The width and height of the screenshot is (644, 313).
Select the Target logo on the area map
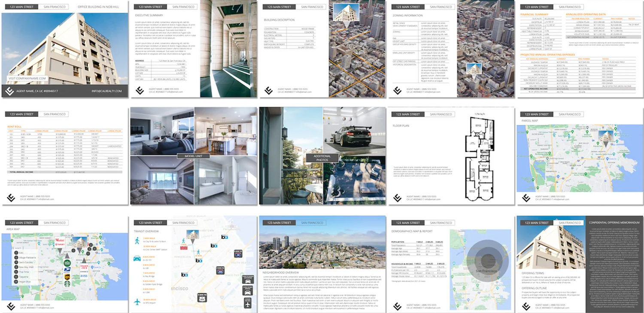pyautogui.click(x=60, y=244)
